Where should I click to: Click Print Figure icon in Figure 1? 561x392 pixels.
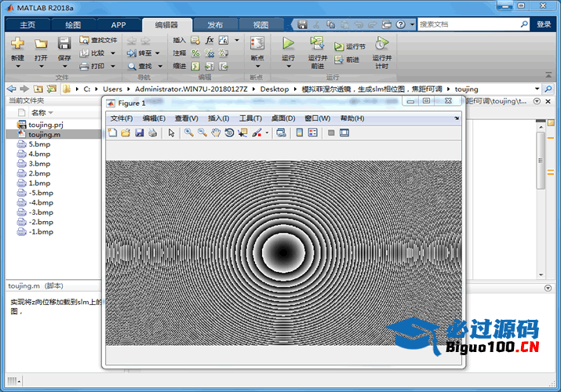(153, 133)
